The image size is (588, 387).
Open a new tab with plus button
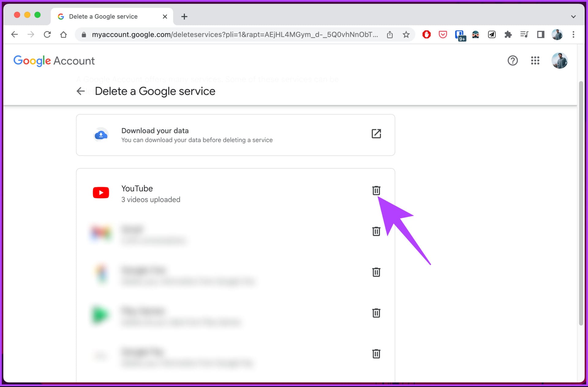click(x=184, y=17)
